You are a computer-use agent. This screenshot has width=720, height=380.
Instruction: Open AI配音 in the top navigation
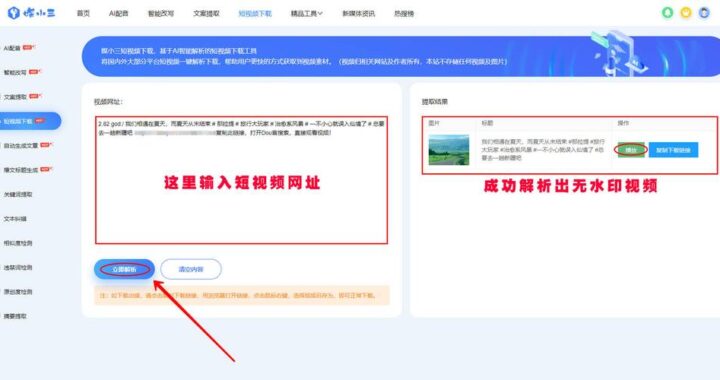click(x=118, y=14)
